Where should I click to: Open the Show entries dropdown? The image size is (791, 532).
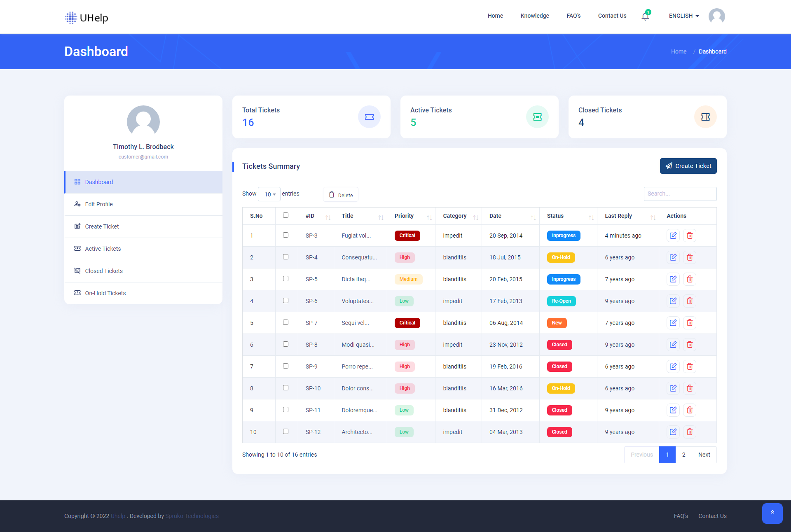pyautogui.click(x=269, y=194)
